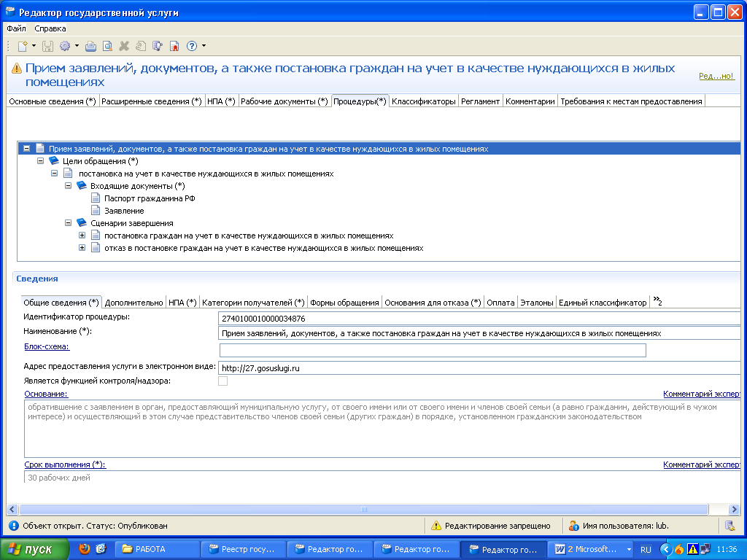Click the 'Срок выполнения (*):' link
The image size is (747, 560).
tap(65, 464)
